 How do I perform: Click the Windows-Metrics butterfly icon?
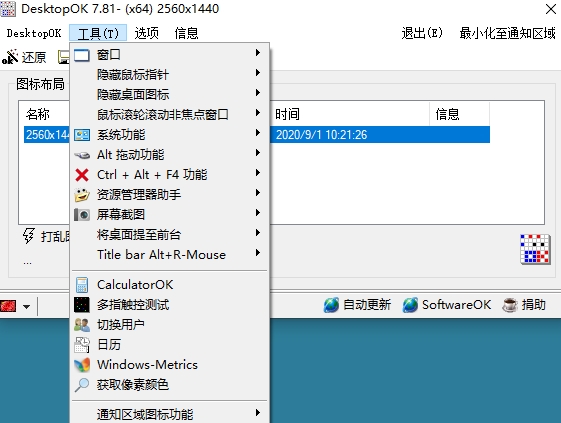[x=82, y=365]
